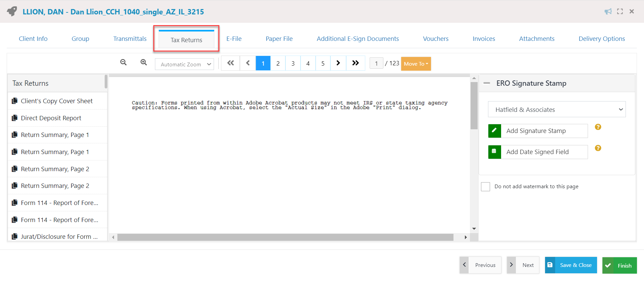Click the green Finish button
Image resolution: width=644 pixels, height=281 pixels.
(x=619, y=266)
